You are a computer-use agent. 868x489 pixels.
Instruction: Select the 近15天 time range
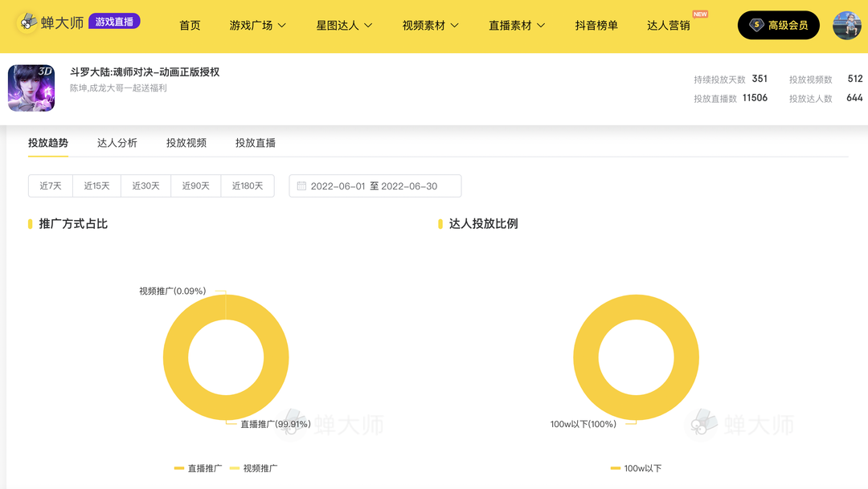(97, 185)
